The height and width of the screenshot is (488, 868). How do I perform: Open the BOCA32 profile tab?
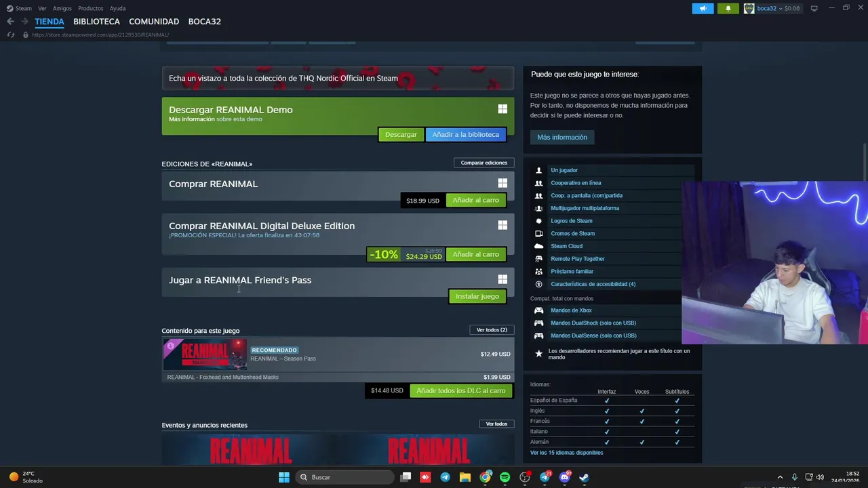[205, 22]
